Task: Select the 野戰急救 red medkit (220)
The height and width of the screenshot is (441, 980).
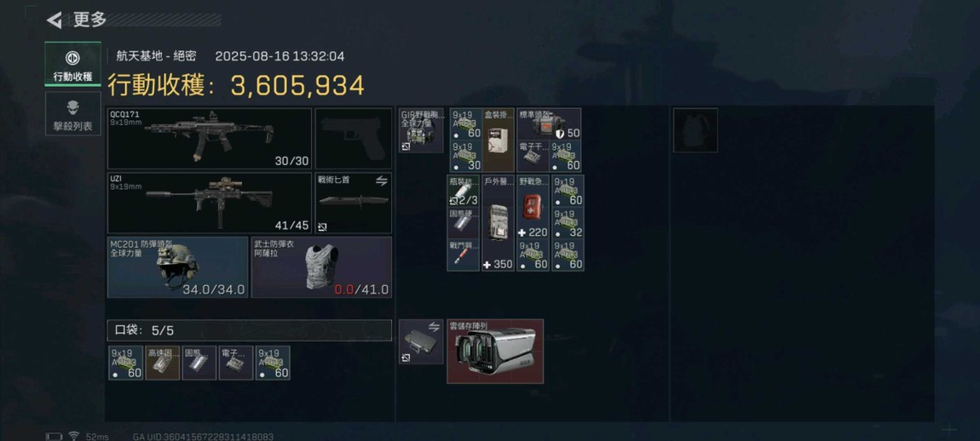Action: coord(533,207)
